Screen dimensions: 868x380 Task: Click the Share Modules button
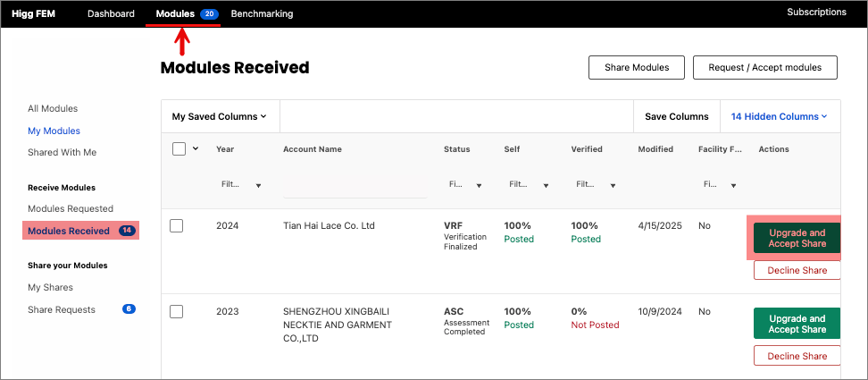tap(636, 67)
